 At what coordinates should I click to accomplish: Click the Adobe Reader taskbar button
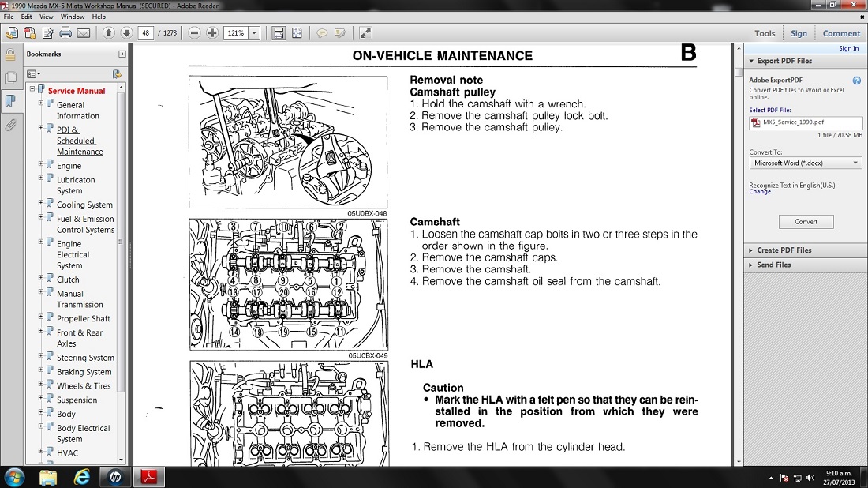[149, 478]
